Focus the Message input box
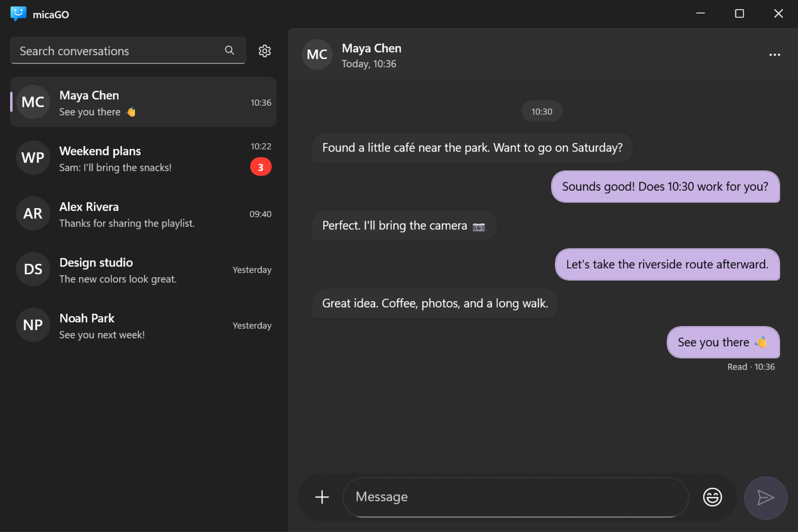Image resolution: width=798 pixels, height=532 pixels. pyautogui.click(x=516, y=497)
